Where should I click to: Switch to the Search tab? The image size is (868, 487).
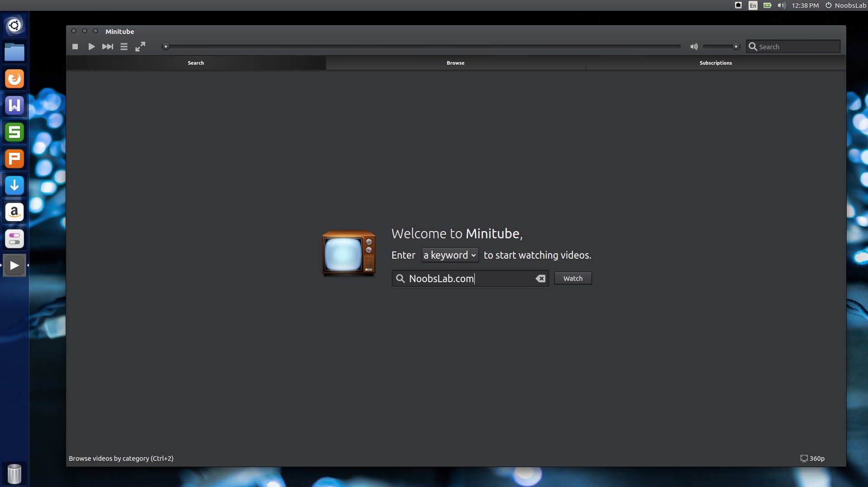196,63
